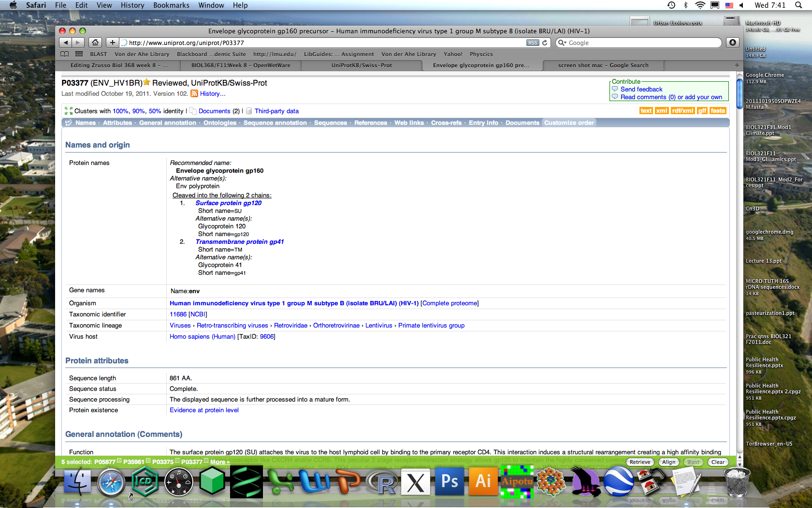Viewport: 812px width, 508px height.
Task: Click the Safari home button
Action: [x=95, y=43]
